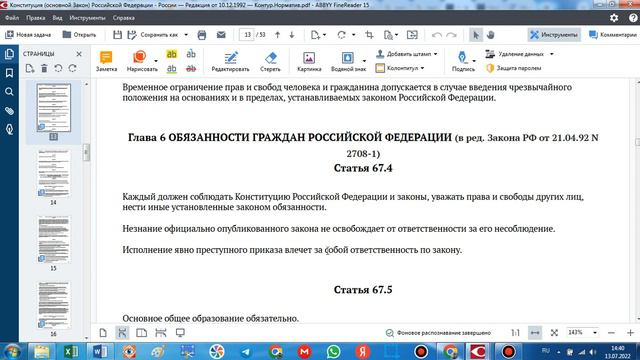Image resolution: width=640 pixels, height=360 pixels.
Task: Select the pointer cursor tool
Action: pyautogui.click(x=476, y=35)
